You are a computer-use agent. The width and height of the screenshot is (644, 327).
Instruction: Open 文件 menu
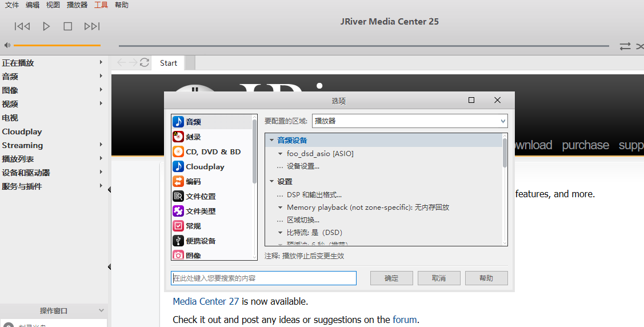tap(12, 5)
